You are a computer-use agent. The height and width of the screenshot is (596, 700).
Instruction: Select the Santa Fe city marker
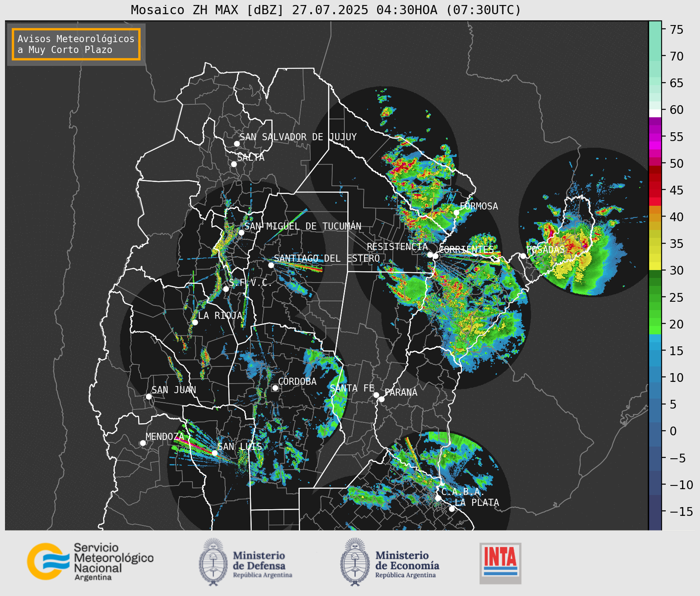click(376, 395)
